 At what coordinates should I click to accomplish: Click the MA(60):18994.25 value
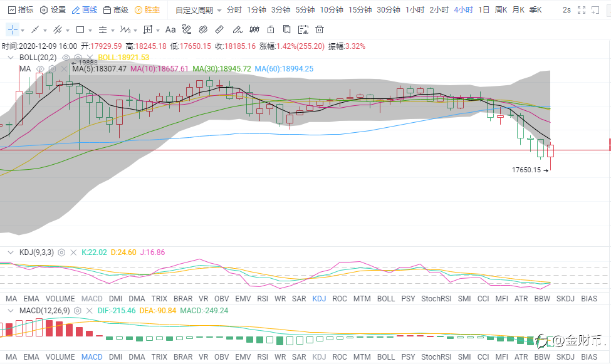284,69
